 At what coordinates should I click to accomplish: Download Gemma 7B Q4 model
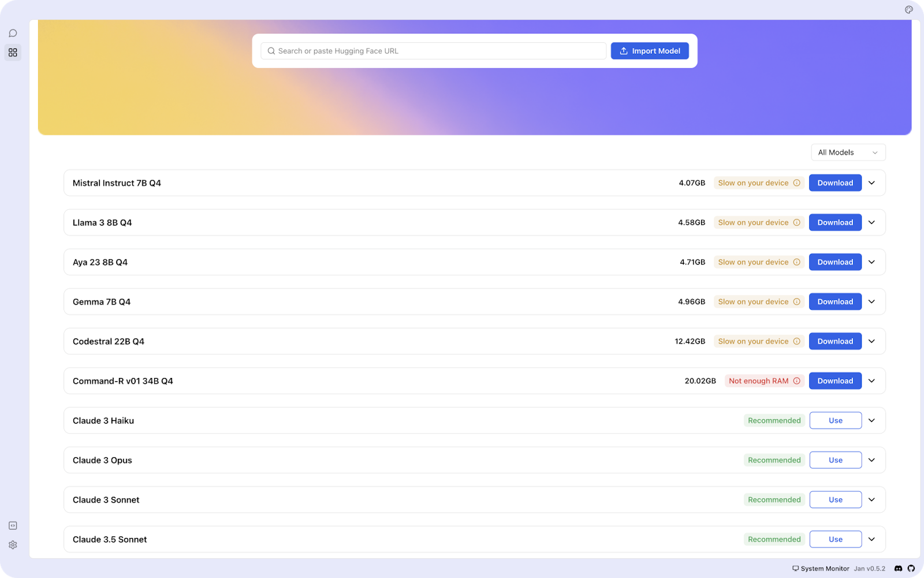tap(835, 302)
